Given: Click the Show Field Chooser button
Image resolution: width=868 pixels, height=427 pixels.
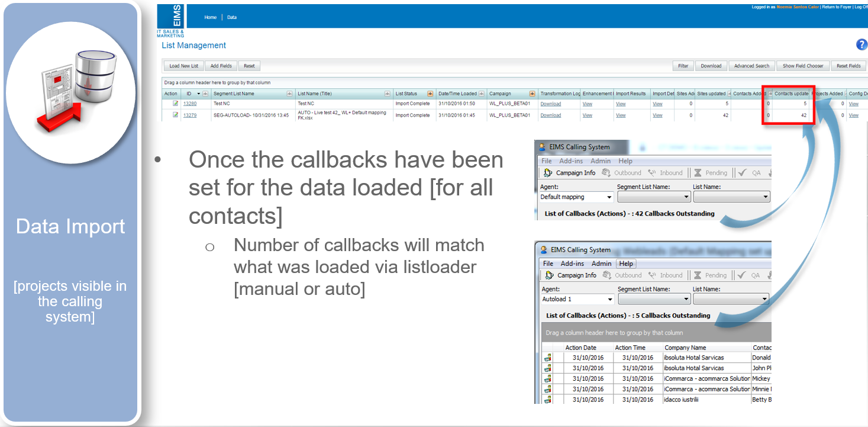Looking at the screenshot, I should (803, 66).
